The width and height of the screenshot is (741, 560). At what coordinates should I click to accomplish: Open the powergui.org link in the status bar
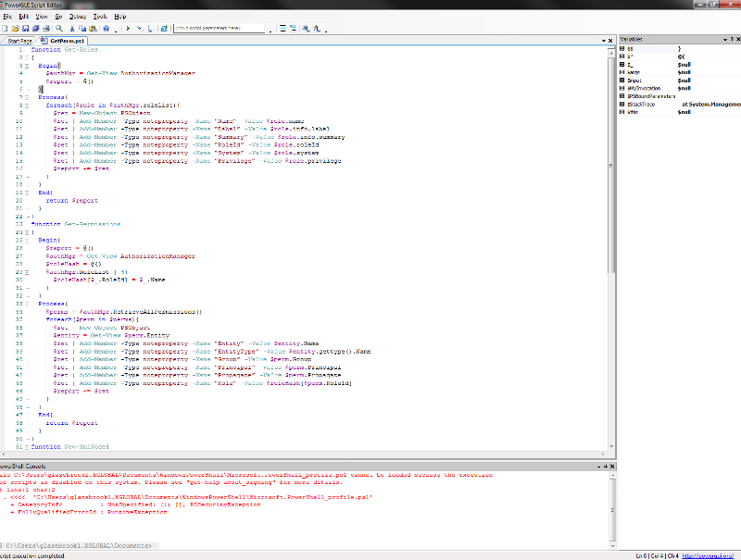pyautogui.click(x=710, y=554)
